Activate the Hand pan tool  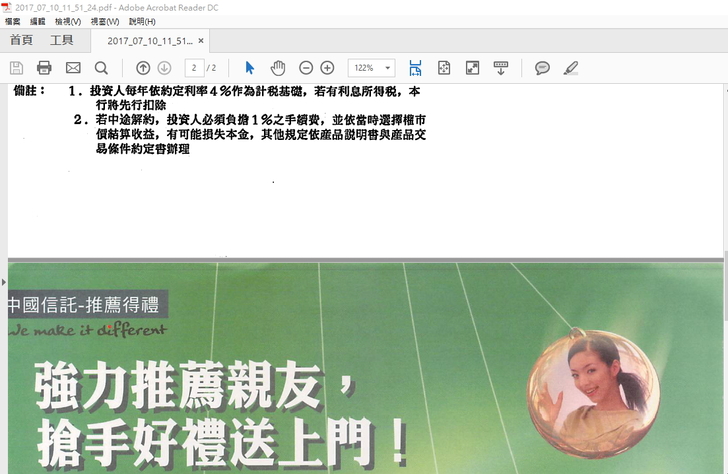pyautogui.click(x=278, y=68)
